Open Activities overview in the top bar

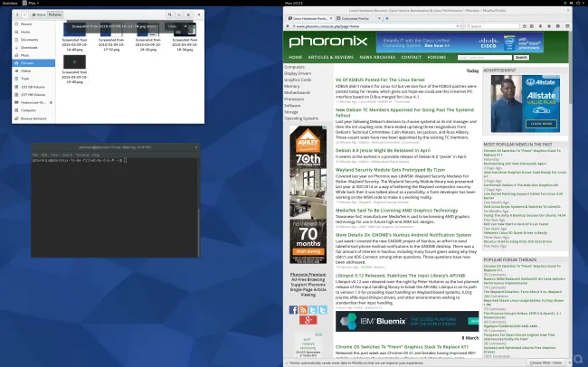click(x=10, y=3)
